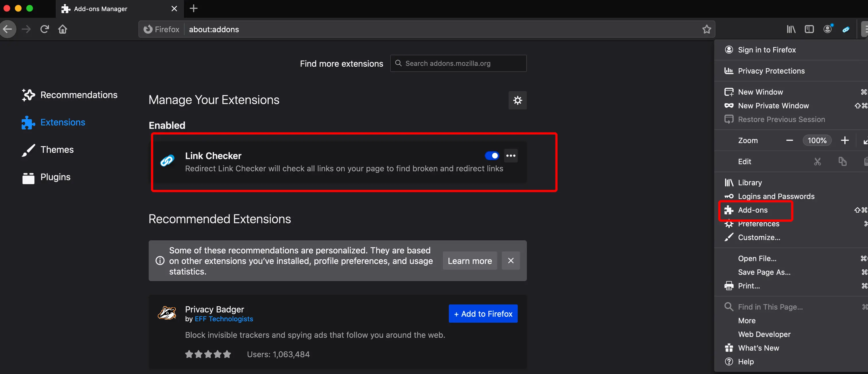Disable the Link Checker extension toggle

(492, 155)
